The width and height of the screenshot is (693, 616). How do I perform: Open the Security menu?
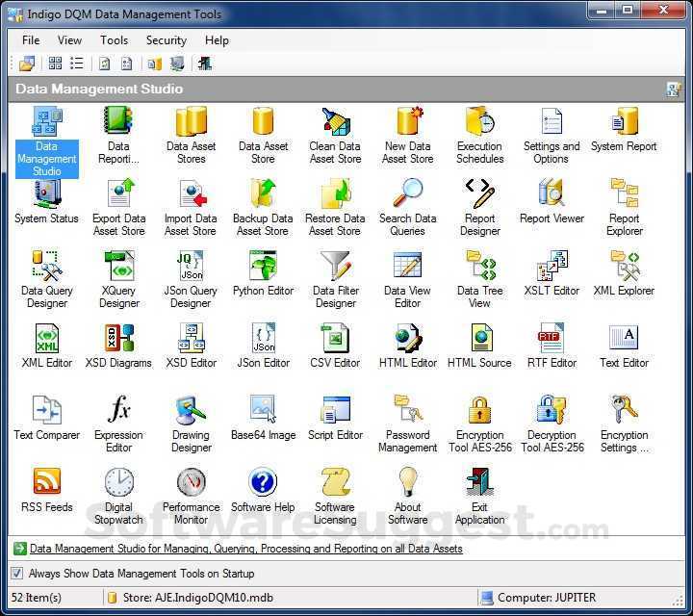click(x=167, y=40)
